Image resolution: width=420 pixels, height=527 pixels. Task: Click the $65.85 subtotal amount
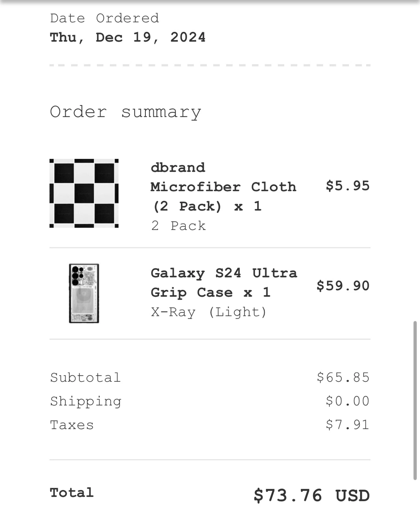tap(343, 377)
